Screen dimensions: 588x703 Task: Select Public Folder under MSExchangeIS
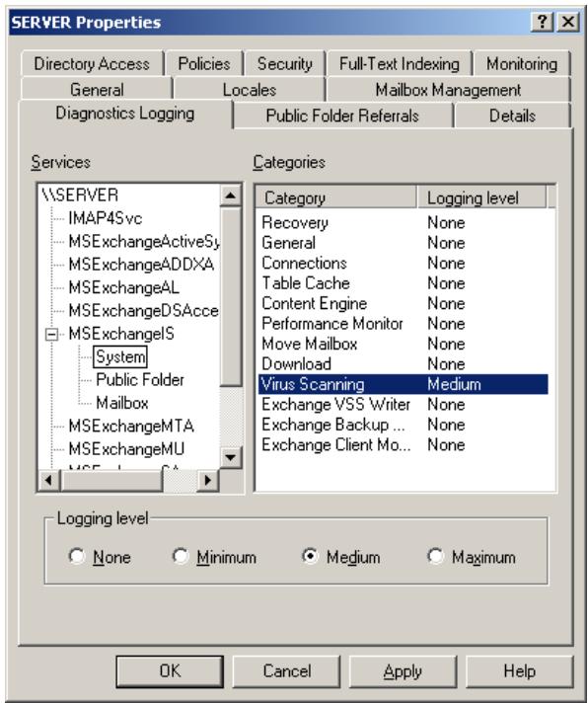pos(140,380)
